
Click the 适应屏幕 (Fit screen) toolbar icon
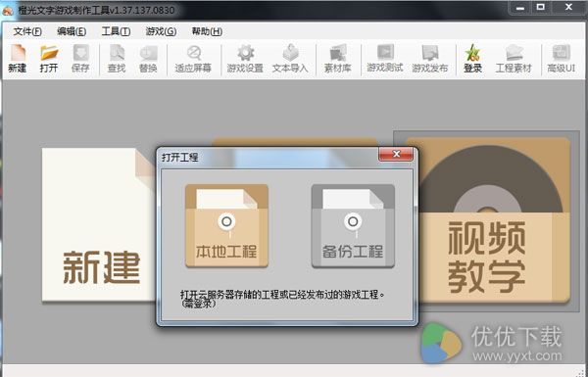click(193, 58)
